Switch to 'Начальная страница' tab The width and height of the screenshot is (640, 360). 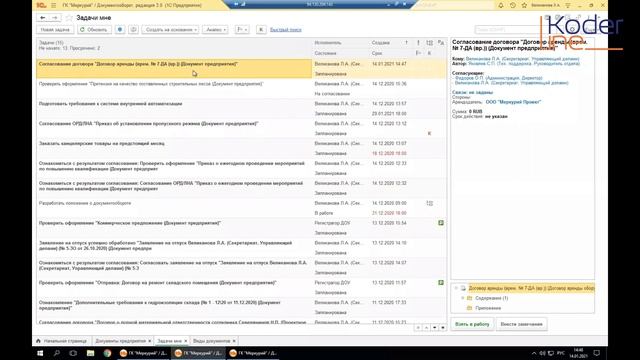[62, 341]
